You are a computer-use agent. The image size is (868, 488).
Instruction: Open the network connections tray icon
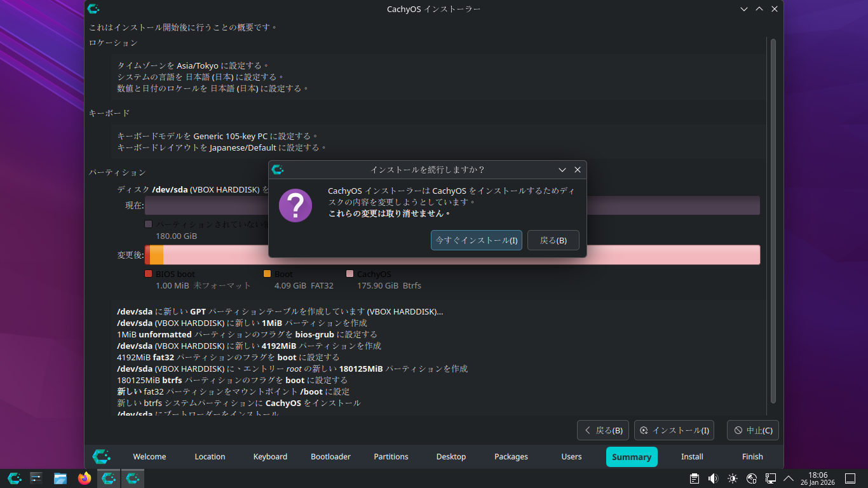click(x=771, y=478)
